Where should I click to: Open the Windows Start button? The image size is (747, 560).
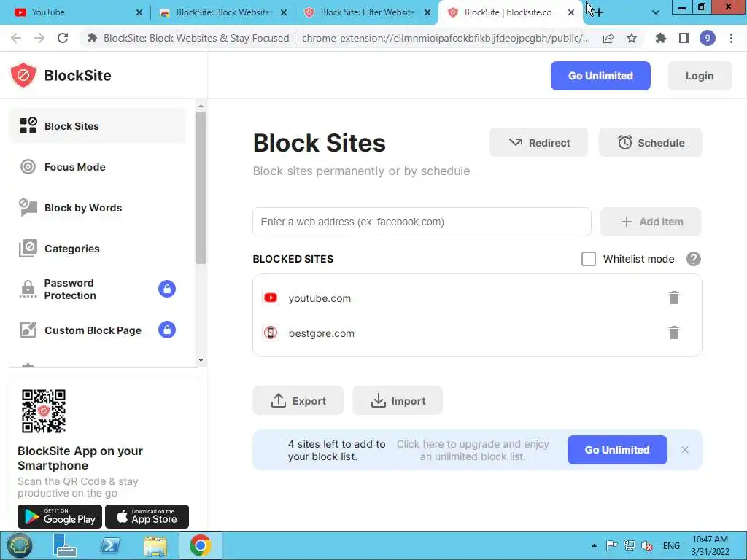pos(19,545)
